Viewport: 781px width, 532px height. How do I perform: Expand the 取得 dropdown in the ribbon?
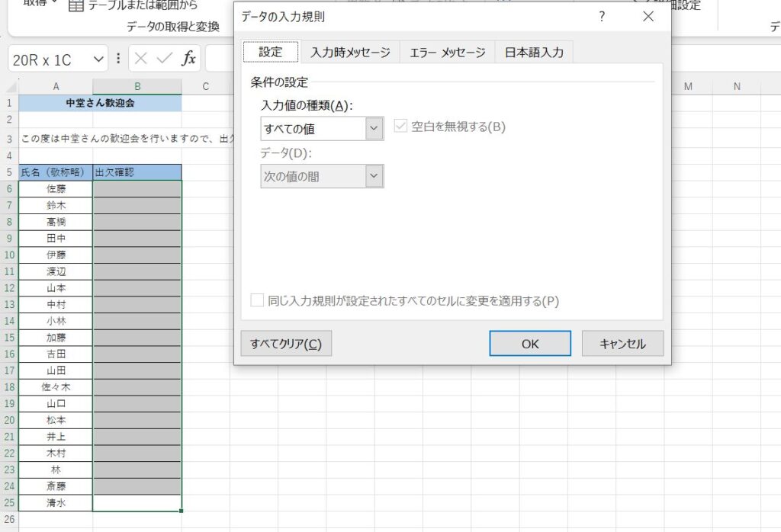coord(38,4)
